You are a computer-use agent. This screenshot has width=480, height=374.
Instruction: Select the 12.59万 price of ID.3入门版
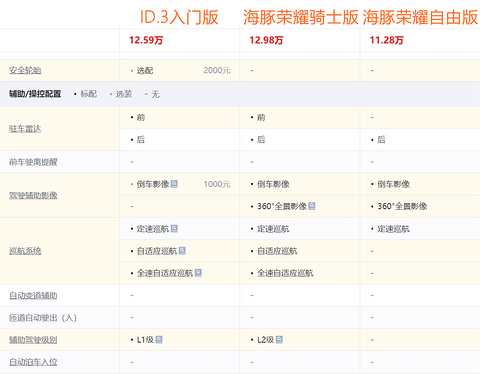point(146,40)
